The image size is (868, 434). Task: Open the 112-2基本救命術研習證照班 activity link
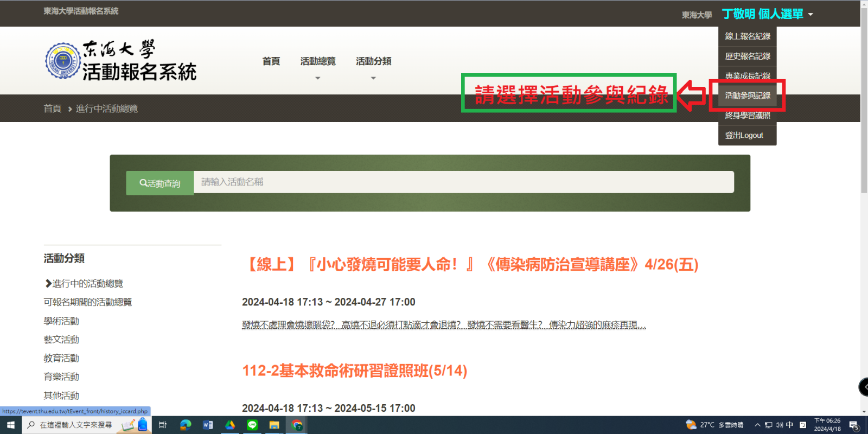click(354, 371)
